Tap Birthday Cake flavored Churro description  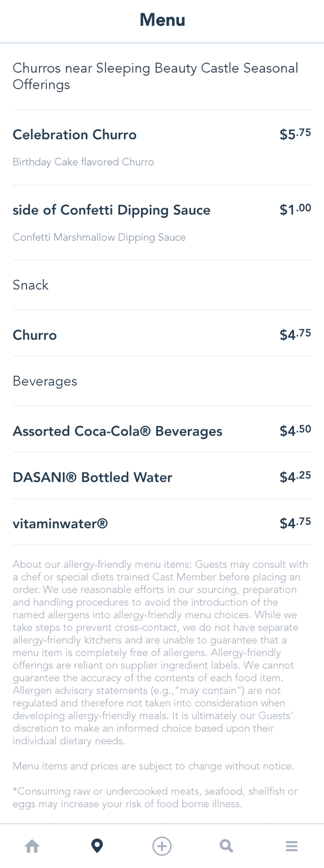[x=83, y=162]
